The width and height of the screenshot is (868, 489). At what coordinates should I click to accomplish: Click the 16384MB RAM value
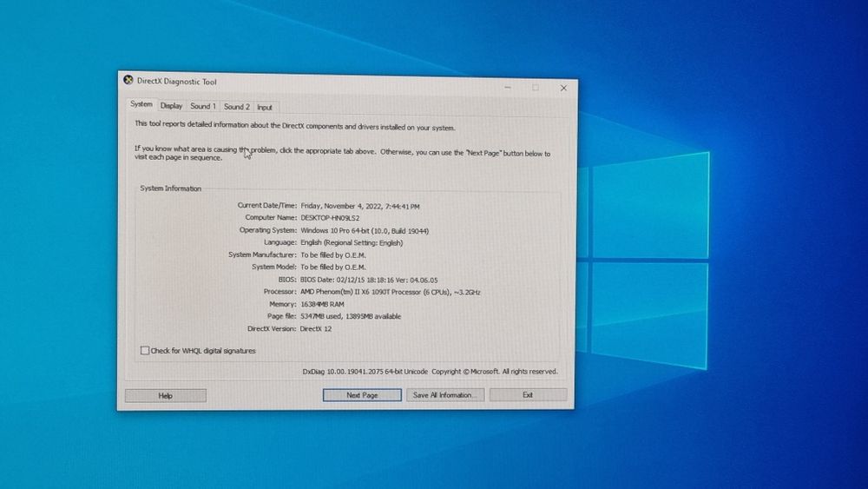pyautogui.click(x=322, y=304)
